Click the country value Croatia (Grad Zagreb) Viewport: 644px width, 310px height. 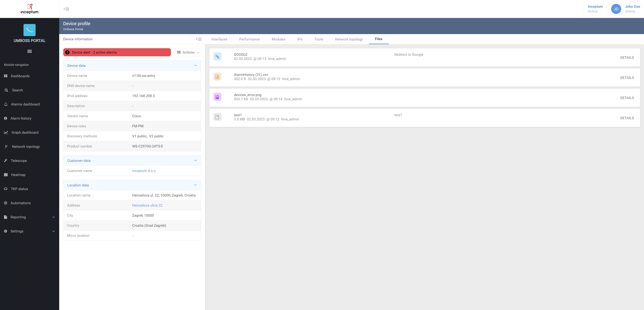coord(149,225)
